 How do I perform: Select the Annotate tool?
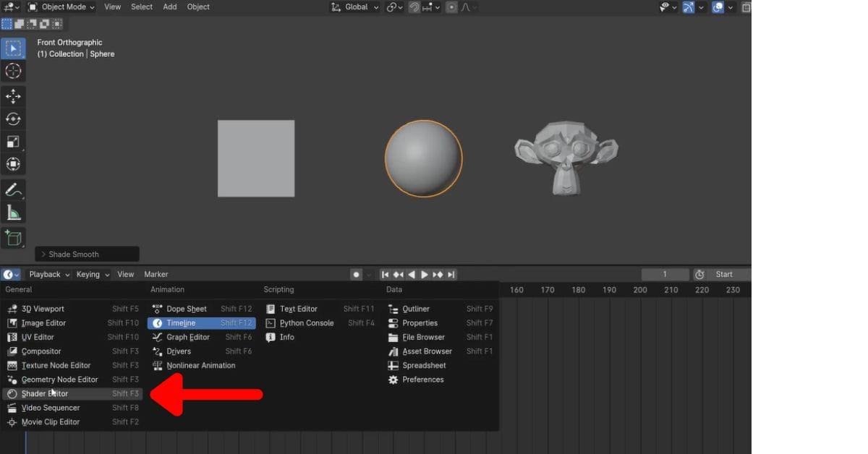tap(14, 189)
